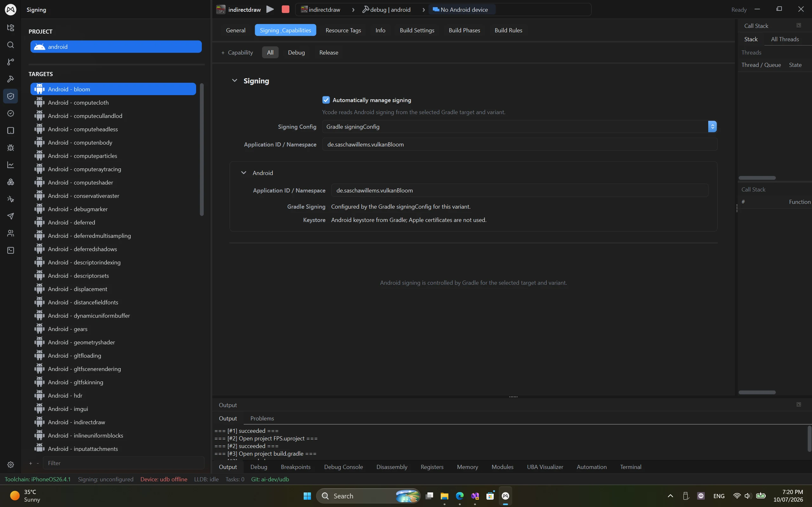Open the stacked cubes sidebar icon
Image resolution: width=812 pixels, height=507 pixels.
pos(11,182)
